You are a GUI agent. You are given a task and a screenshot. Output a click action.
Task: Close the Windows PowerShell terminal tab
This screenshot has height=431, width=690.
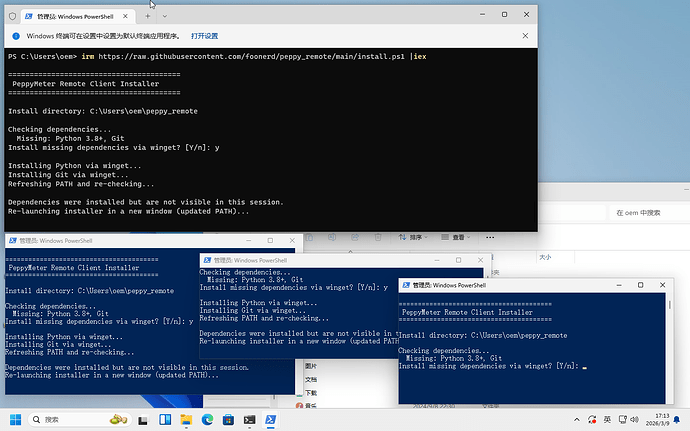[x=126, y=16]
